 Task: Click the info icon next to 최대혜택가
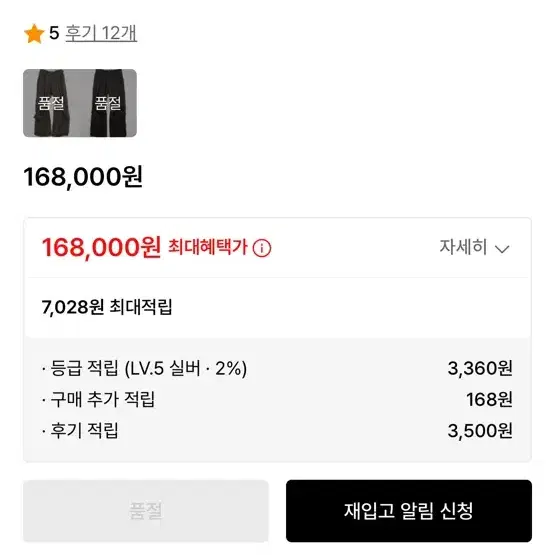[x=262, y=248]
